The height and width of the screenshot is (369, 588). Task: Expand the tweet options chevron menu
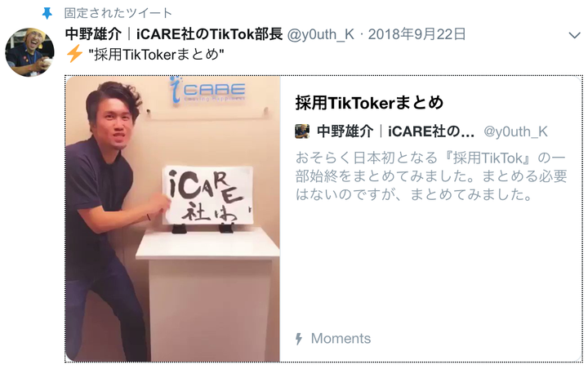tap(574, 36)
